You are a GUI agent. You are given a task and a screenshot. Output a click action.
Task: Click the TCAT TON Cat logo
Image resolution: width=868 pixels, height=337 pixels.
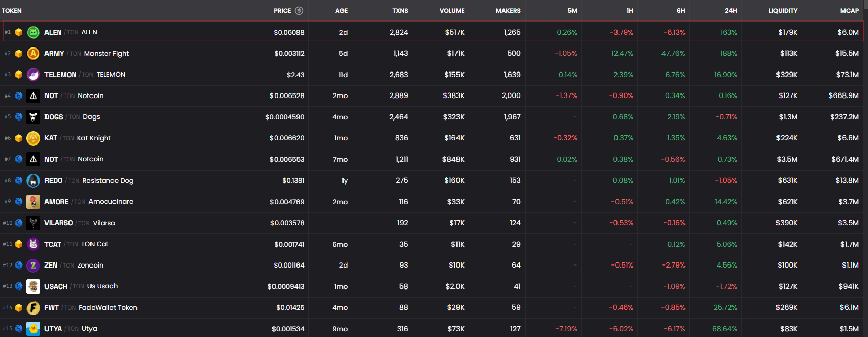(33, 244)
